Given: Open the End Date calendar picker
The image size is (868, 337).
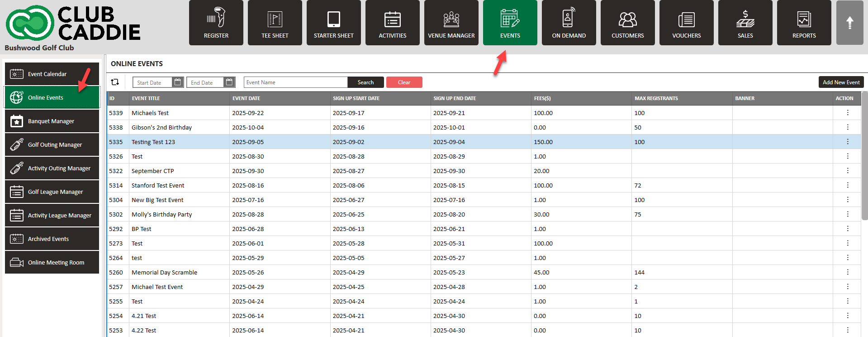Looking at the screenshot, I should tap(229, 82).
